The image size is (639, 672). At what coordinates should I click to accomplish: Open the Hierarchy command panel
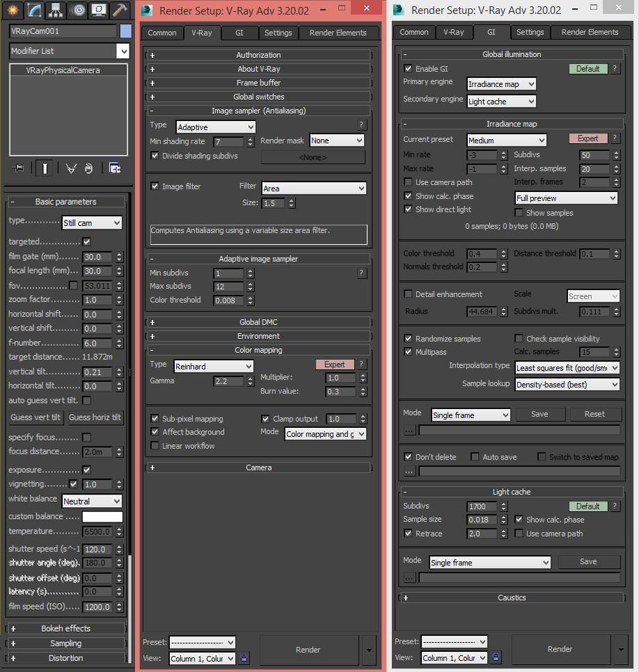coord(56,10)
